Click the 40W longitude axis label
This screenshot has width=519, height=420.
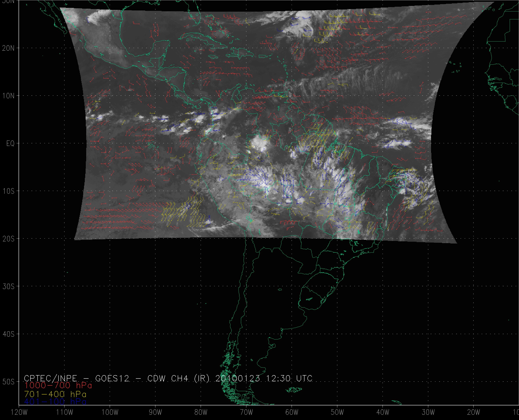[x=383, y=412]
